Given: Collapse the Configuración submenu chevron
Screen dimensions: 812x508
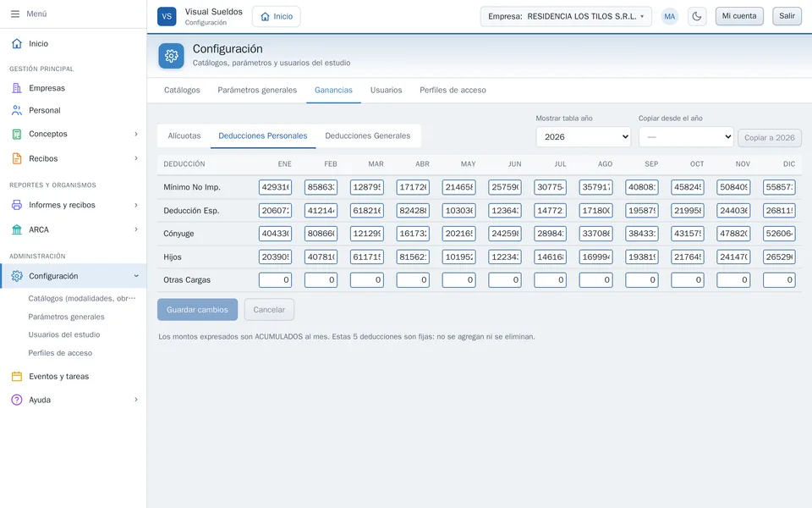Looking at the screenshot, I should tap(136, 276).
